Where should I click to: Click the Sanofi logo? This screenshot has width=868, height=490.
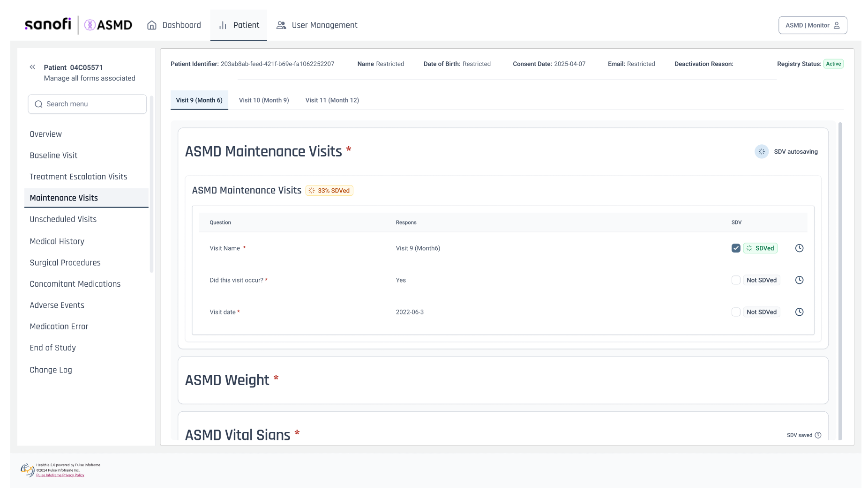(x=48, y=24)
